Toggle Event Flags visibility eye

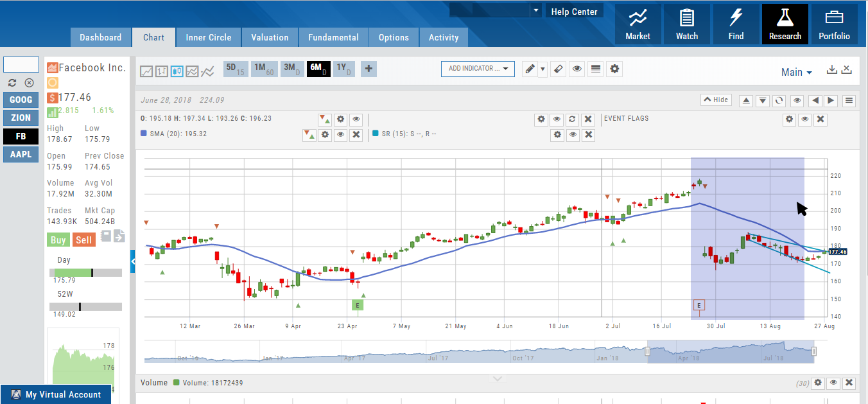click(805, 119)
